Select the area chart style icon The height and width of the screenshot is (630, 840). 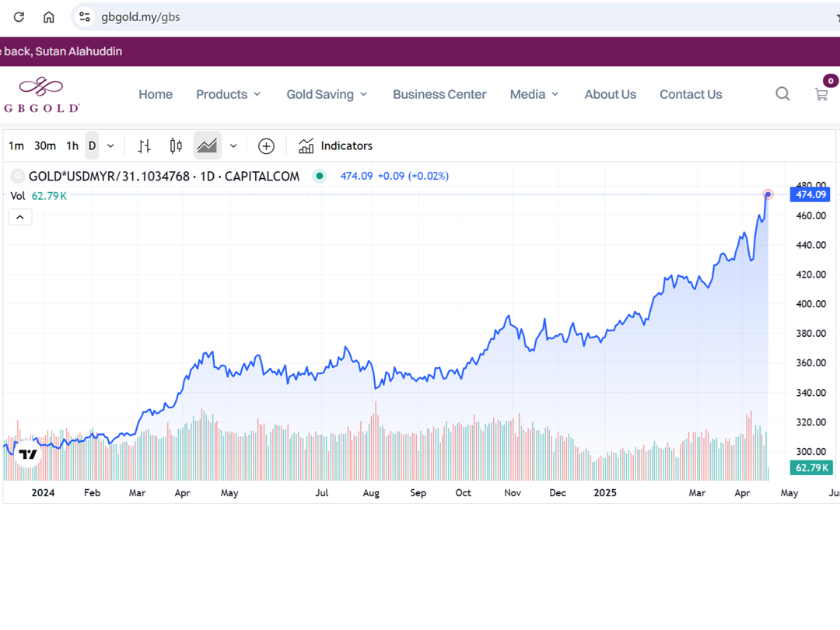(x=207, y=146)
